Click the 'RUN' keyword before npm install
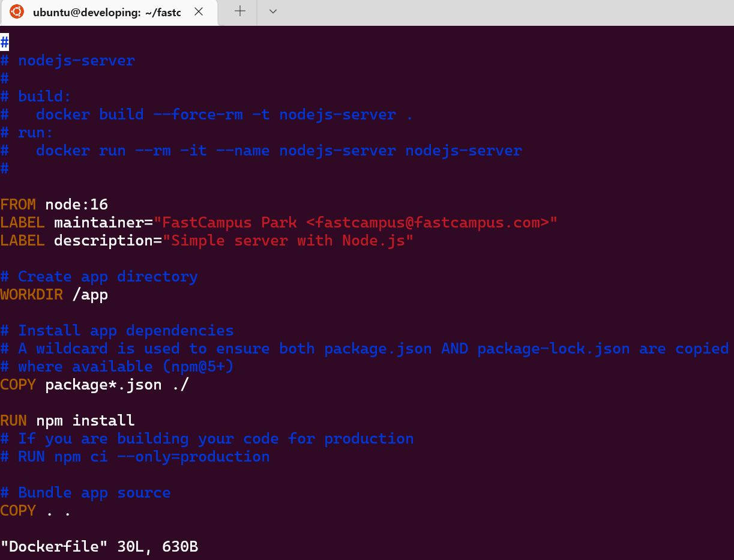The height and width of the screenshot is (560, 734). (x=14, y=421)
